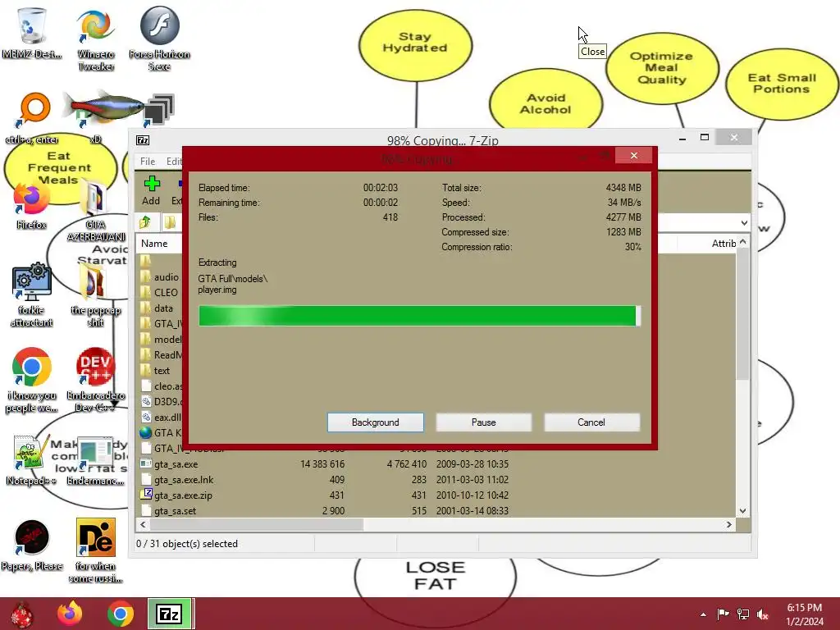Select the audio folder row
The image size is (840, 630).
click(160, 277)
